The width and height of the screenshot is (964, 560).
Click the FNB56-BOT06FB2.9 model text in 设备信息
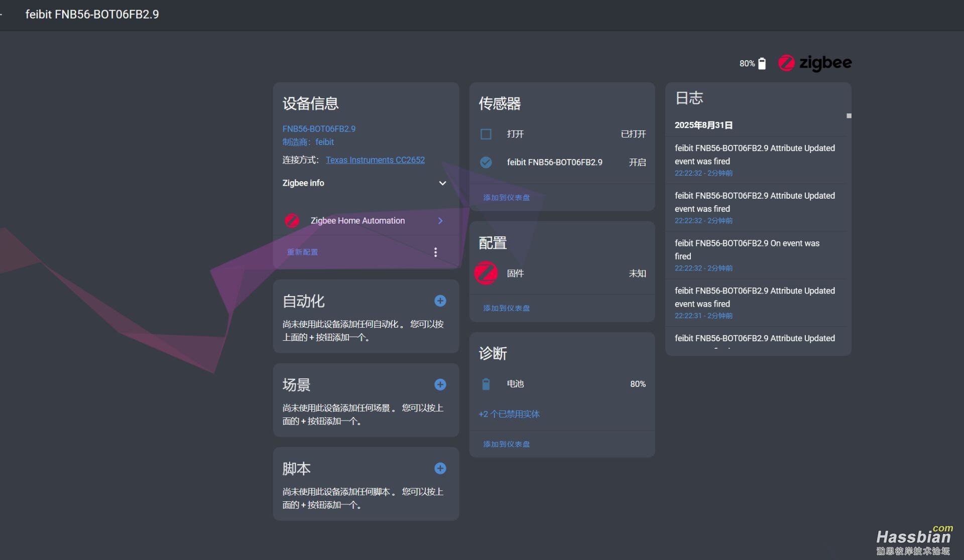pos(319,128)
